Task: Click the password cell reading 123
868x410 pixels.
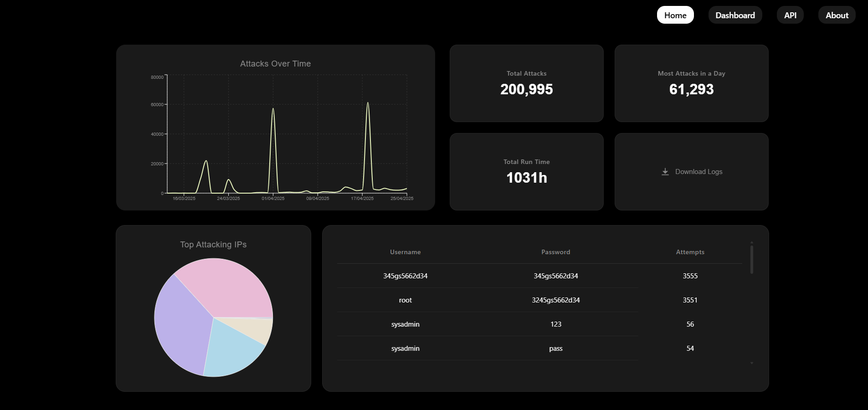Action: (x=555, y=324)
